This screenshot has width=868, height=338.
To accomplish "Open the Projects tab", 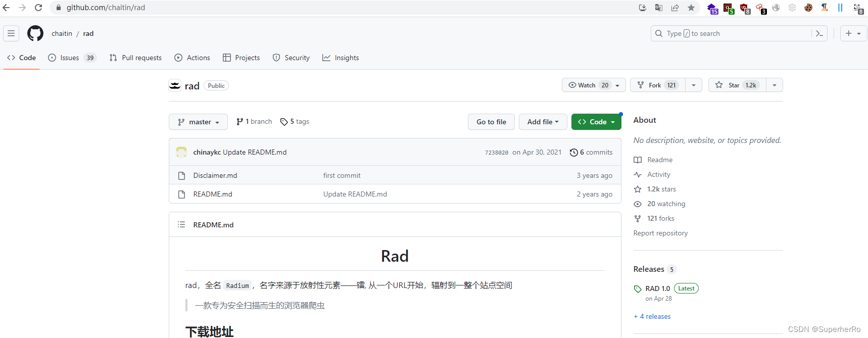I will [x=241, y=58].
